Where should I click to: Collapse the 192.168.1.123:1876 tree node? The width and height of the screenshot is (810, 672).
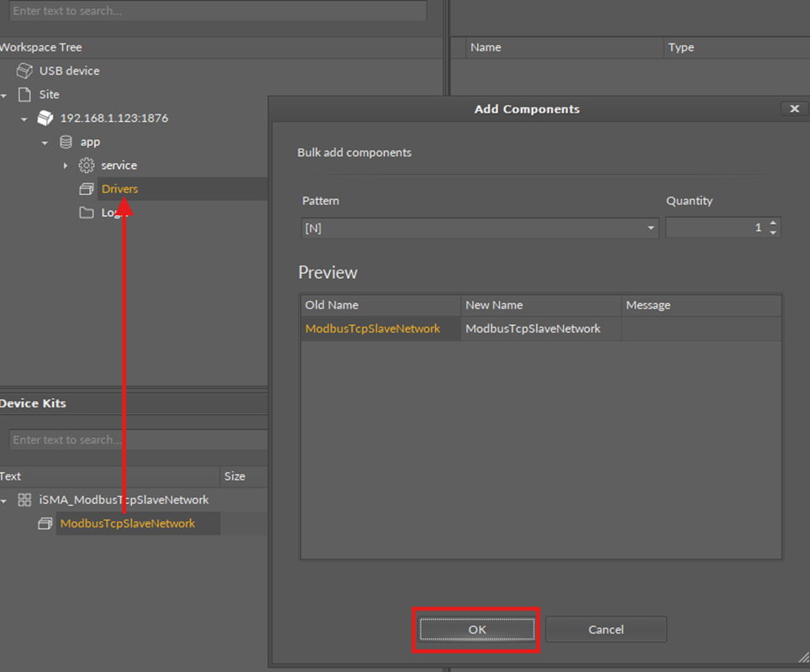(24, 119)
